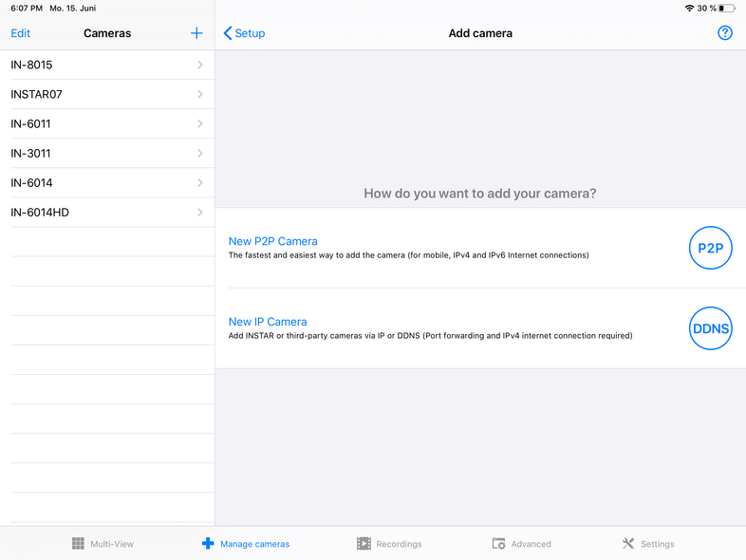Tap the plus icon to add camera
The width and height of the screenshot is (746, 560).
pos(196,33)
